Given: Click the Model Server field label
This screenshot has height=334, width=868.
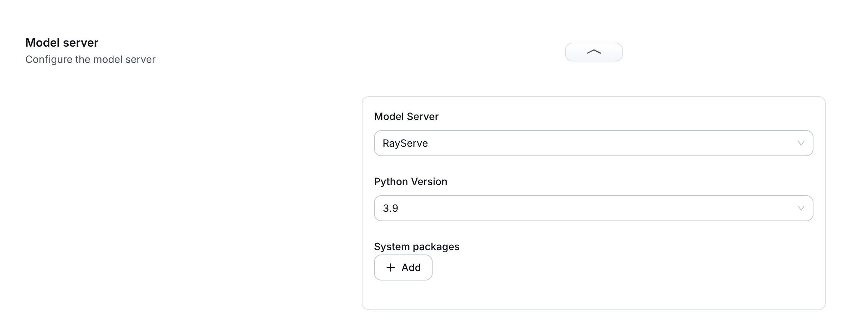Looking at the screenshot, I should click(406, 116).
